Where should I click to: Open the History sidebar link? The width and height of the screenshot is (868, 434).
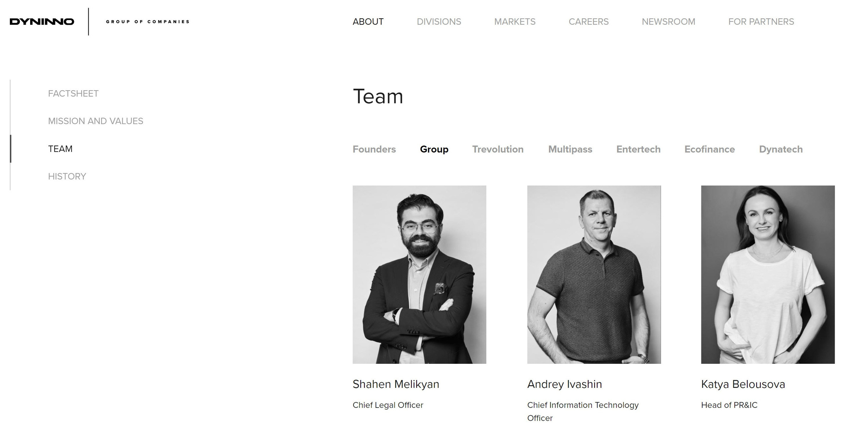(x=67, y=176)
